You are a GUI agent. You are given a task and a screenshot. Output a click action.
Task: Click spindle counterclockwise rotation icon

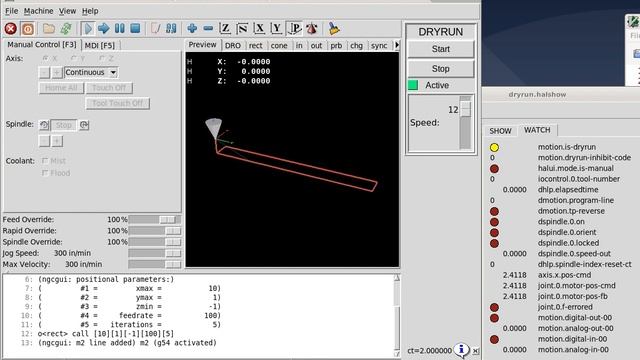[44, 125]
